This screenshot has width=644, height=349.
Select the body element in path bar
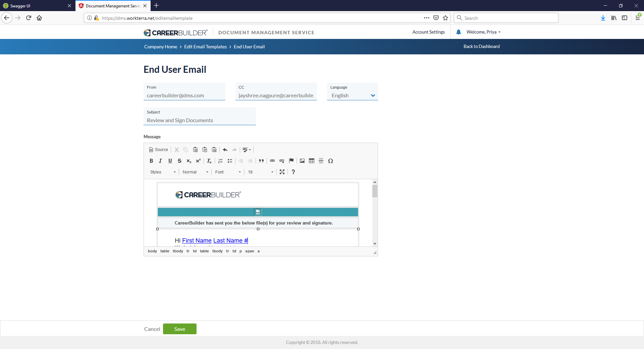[x=152, y=251]
